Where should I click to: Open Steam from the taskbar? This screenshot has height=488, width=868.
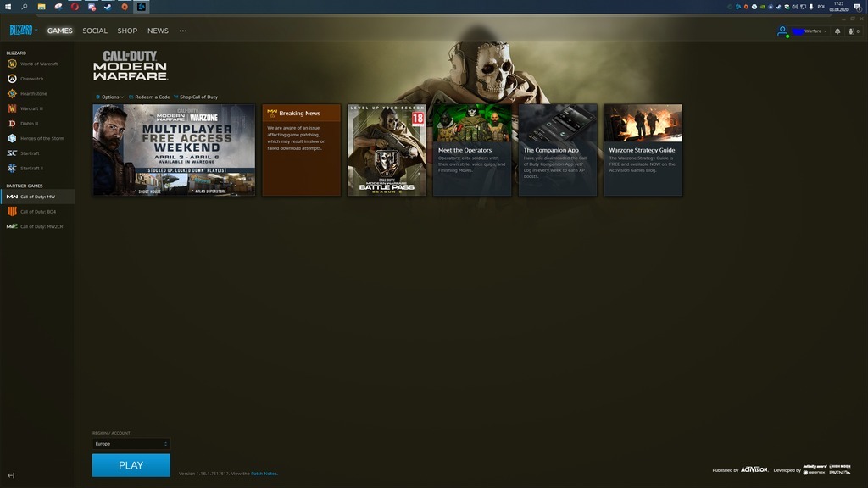(108, 7)
